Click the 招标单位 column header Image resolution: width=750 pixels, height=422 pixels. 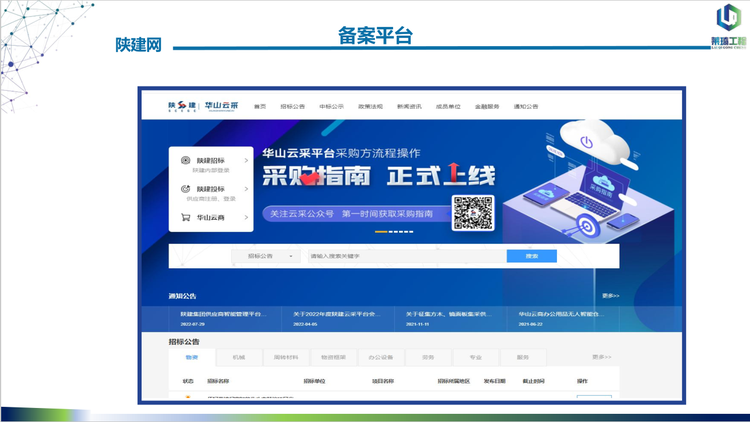tap(314, 381)
